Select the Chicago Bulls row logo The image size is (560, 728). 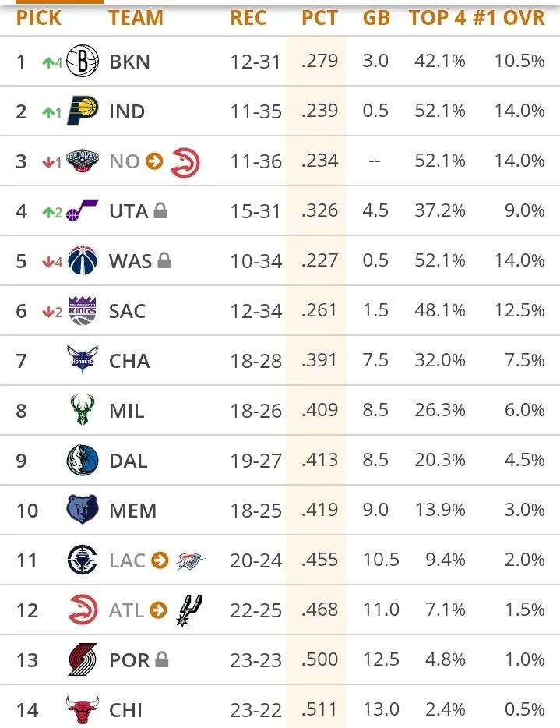[x=82, y=709]
